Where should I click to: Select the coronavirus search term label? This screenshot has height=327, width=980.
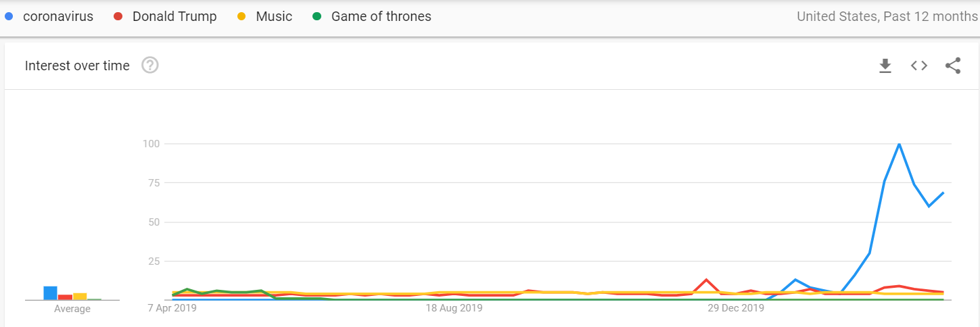point(58,16)
